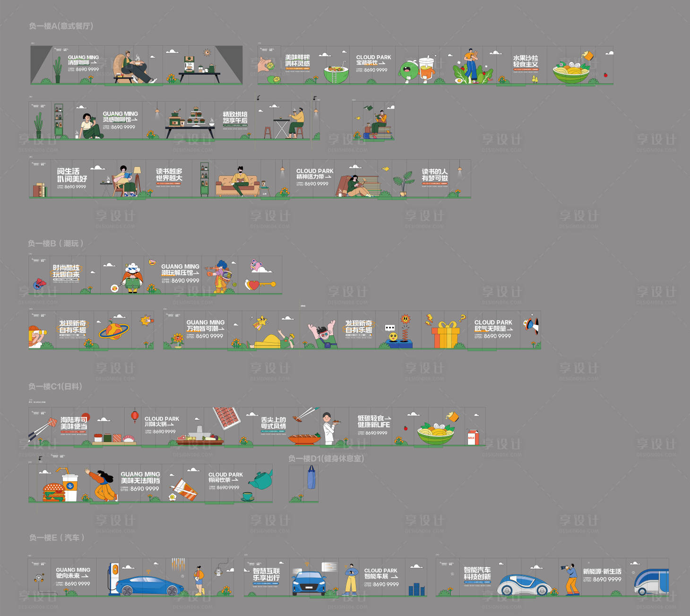Select the 负一楼D1(健身休息室) heading
Screen dimensions: 690x616
coord(326,459)
